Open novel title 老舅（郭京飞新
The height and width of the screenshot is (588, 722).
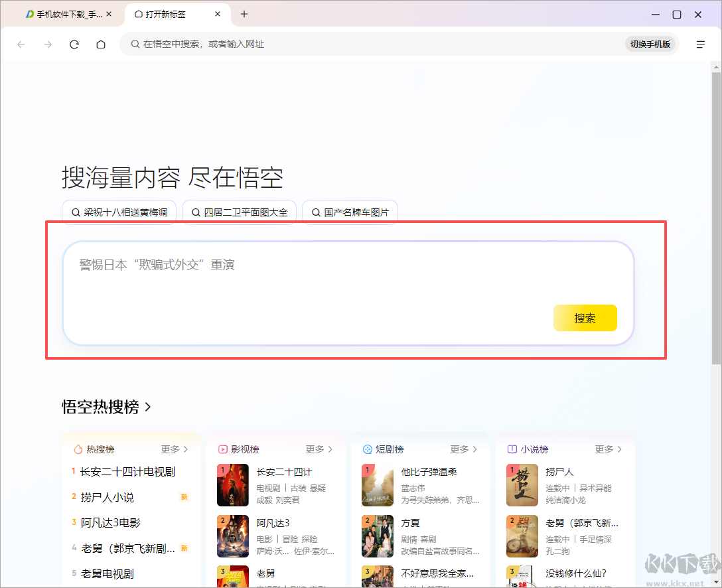pyautogui.click(x=582, y=523)
